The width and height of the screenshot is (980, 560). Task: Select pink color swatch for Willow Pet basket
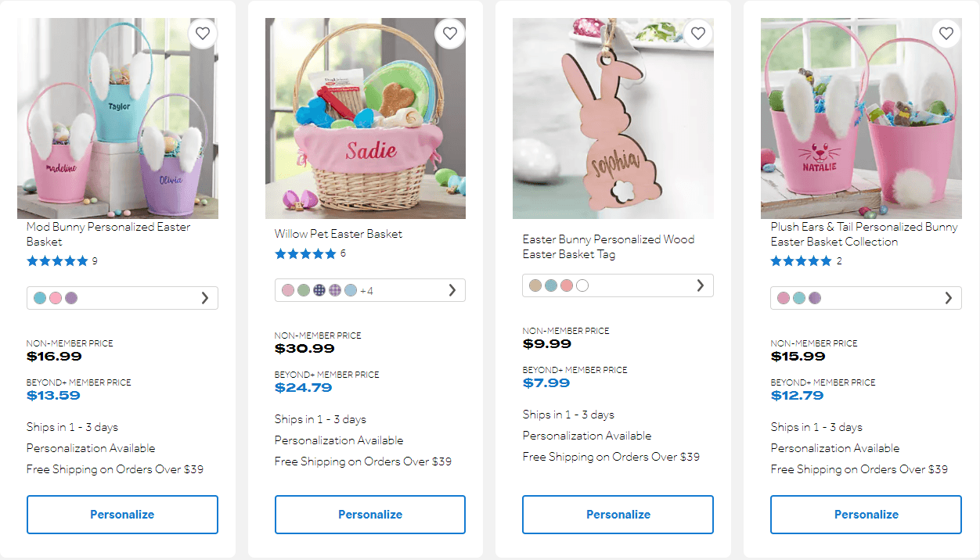point(286,289)
